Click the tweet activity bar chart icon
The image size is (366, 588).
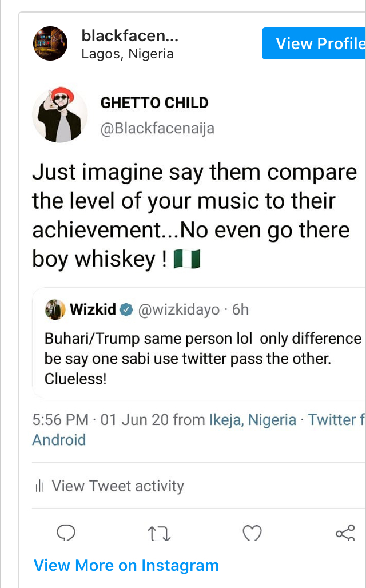coord(39,487)
